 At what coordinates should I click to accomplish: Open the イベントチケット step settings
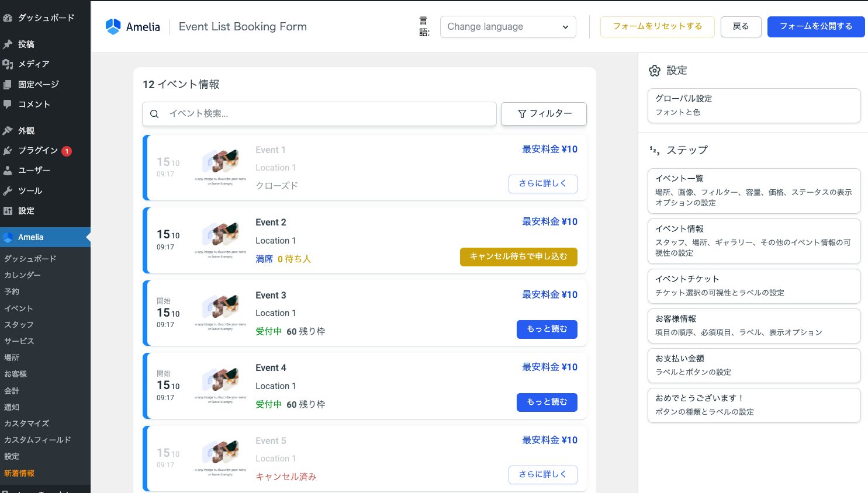(x=753, y=286)
